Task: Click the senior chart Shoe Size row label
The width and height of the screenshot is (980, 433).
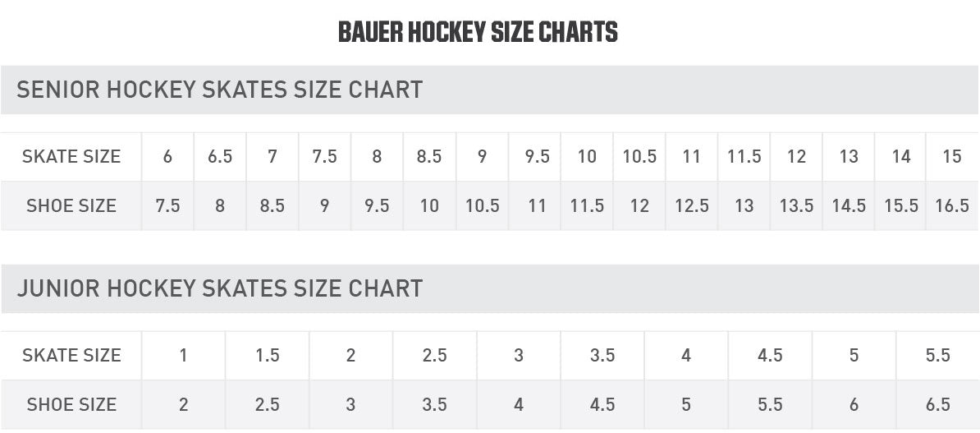Action: (71, 205)
